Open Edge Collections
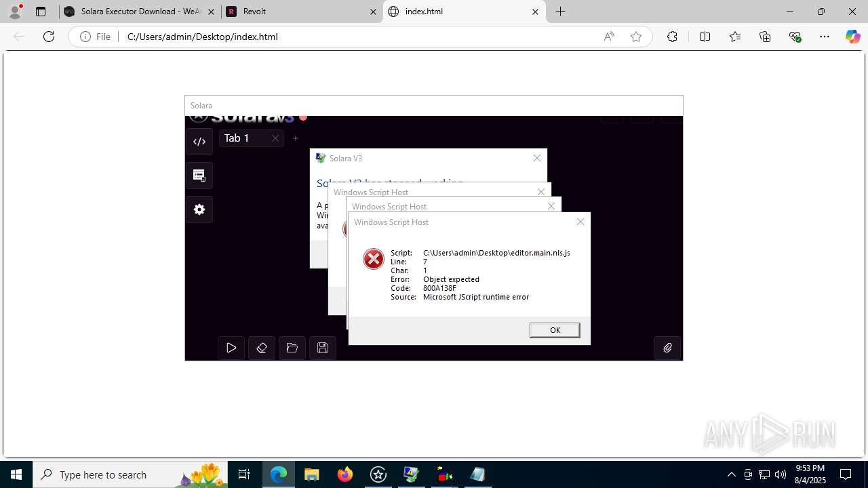The width and height of the screenshot is (868, 488). [x=765, y=37]
